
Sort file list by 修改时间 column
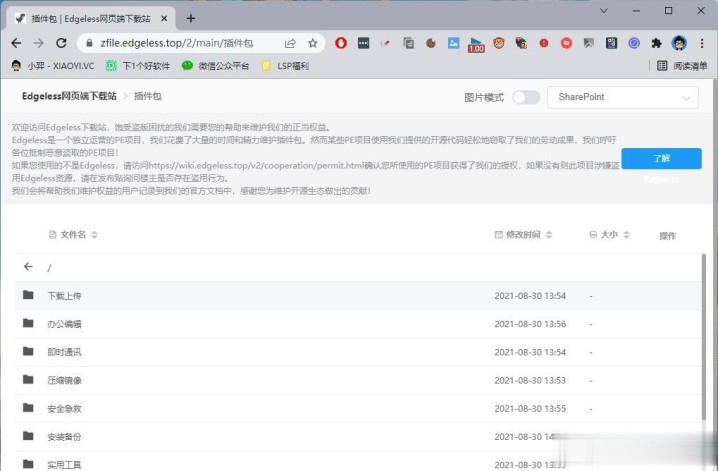(528, 234)
